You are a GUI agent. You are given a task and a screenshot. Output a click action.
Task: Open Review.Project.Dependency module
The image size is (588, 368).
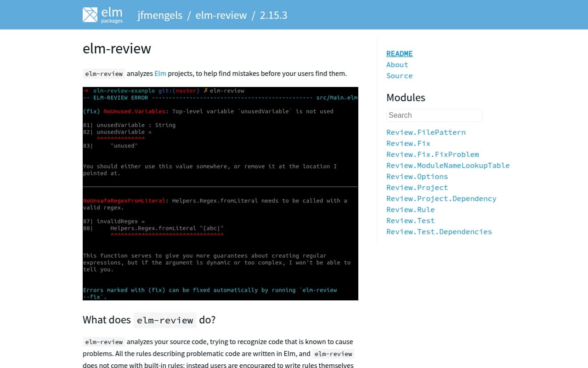441,199
